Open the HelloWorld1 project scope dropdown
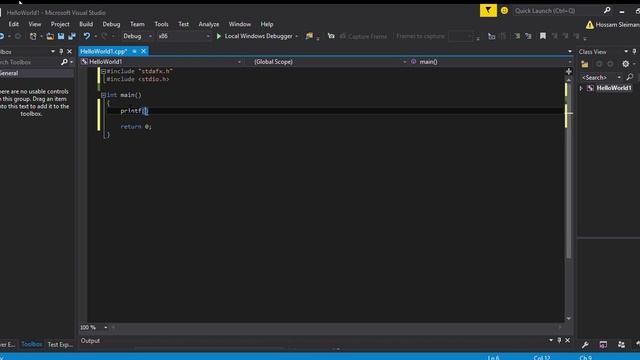 pos(162,62)
